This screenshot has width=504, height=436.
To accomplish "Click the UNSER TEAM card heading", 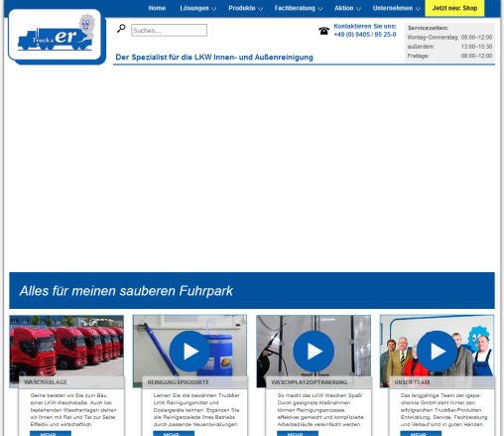I will [412, 382].
